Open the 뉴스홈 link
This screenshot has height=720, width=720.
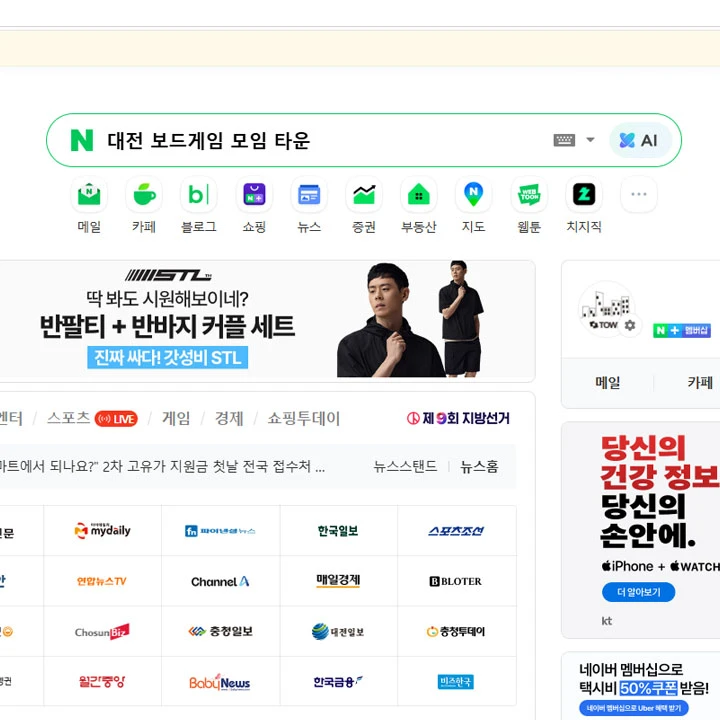[479, 467]
